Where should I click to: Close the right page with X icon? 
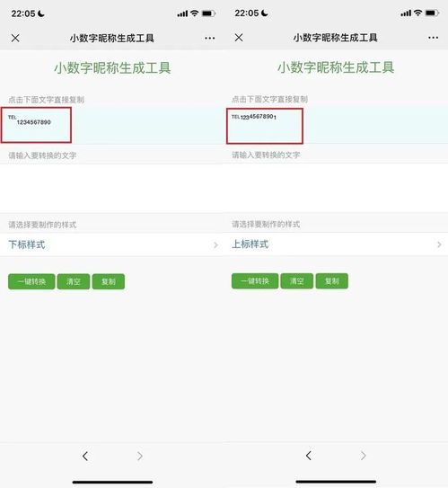tap(239, 38)
